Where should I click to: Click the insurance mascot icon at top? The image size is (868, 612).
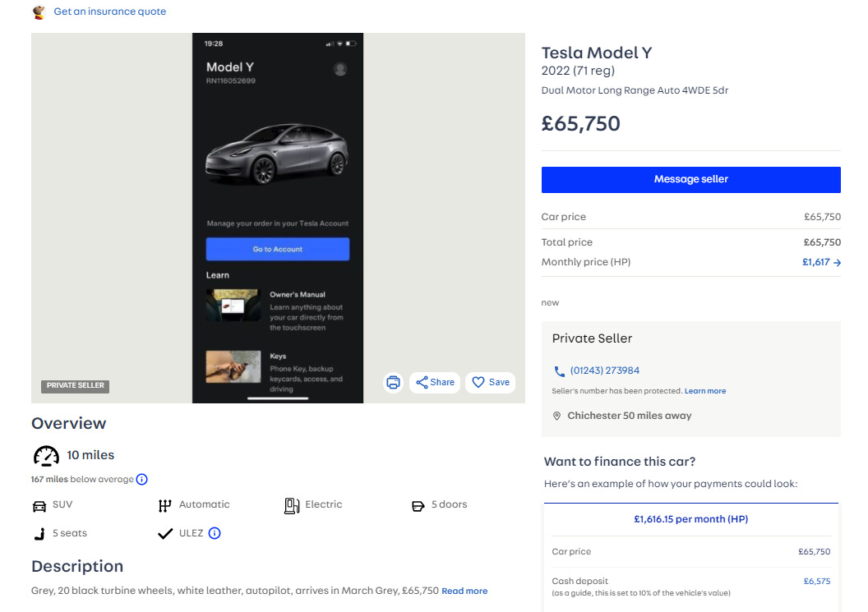(39, 12)
